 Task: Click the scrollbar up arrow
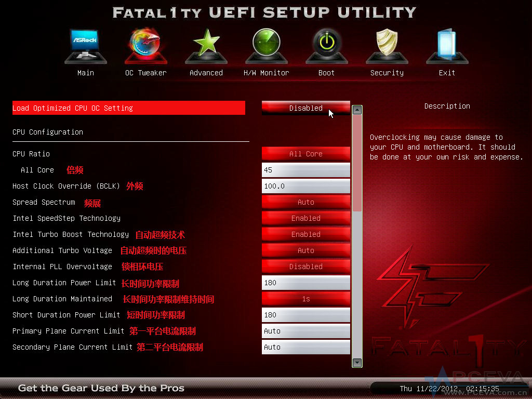pos(357,110)
